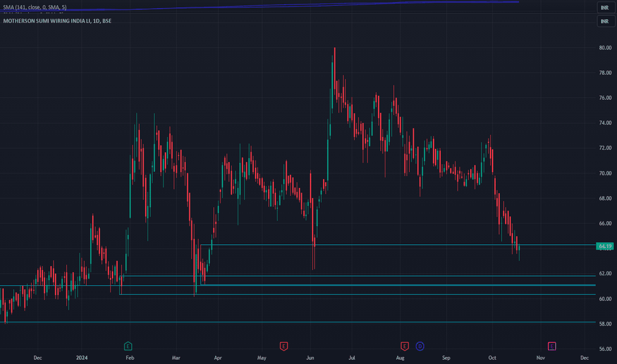Click the 80.00 price axis label
The width and height of the screenshot is (617, 364).
[x=605, y=48]
